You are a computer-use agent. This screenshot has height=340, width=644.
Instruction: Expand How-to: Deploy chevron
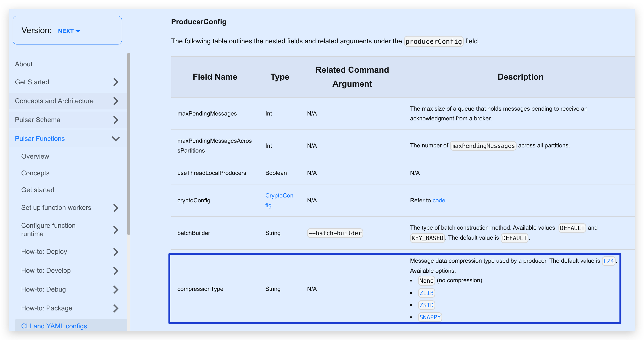[116, 252]
